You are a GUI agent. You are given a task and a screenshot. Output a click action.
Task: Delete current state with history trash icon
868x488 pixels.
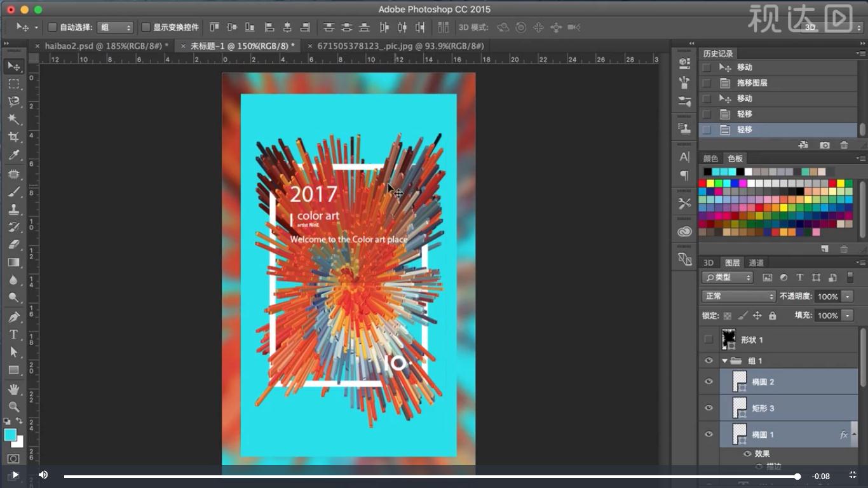click(844, 146)
